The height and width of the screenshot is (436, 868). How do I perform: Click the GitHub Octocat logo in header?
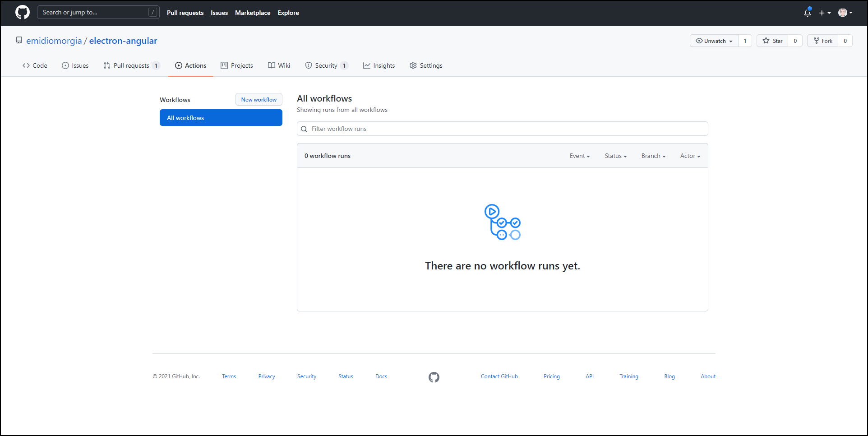click(23, 13)
